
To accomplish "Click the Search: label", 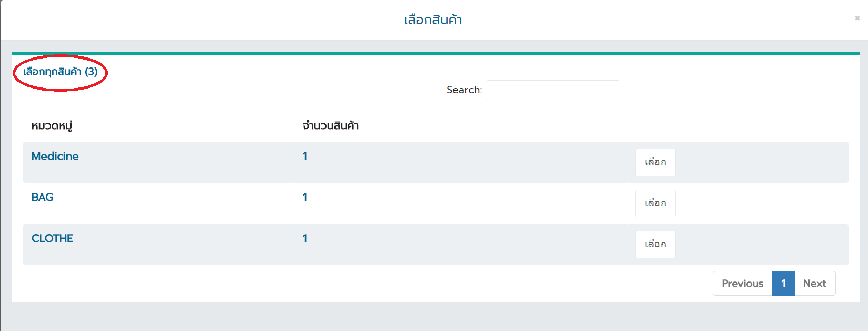I will (464, 90).
